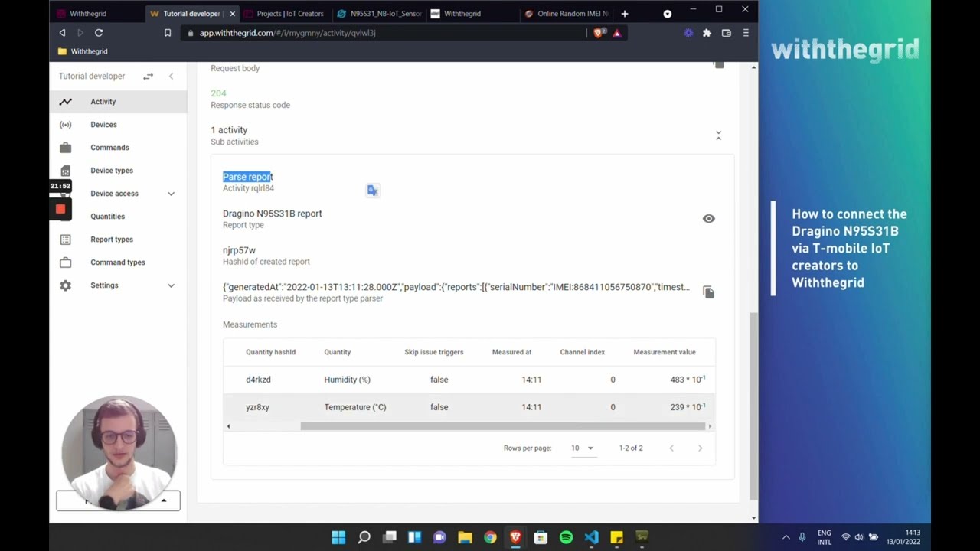Reload the page with refresh icon
The width and height of the screenshot is (980, 551).
(99, 33)
